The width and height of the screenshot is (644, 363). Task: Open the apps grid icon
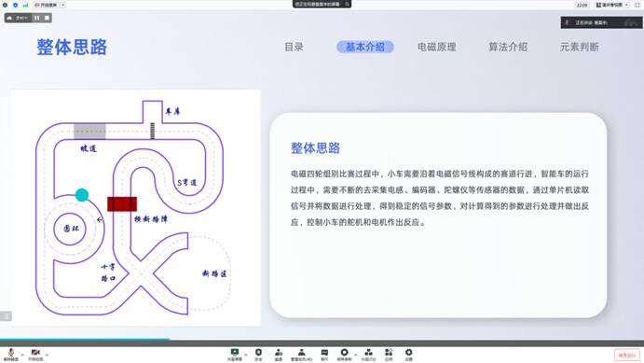[389, 353]
